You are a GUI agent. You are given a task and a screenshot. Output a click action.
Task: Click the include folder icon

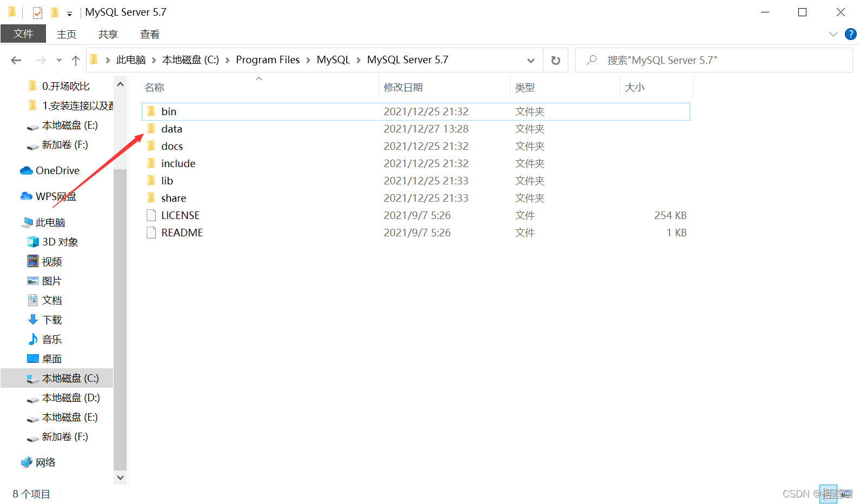[151, 163]
